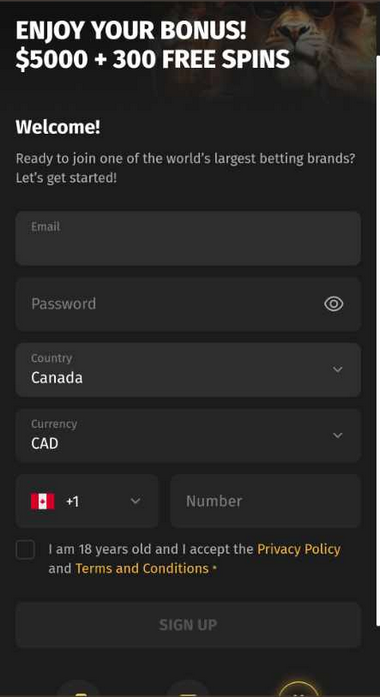Focus the Email input field

(188, 238)
